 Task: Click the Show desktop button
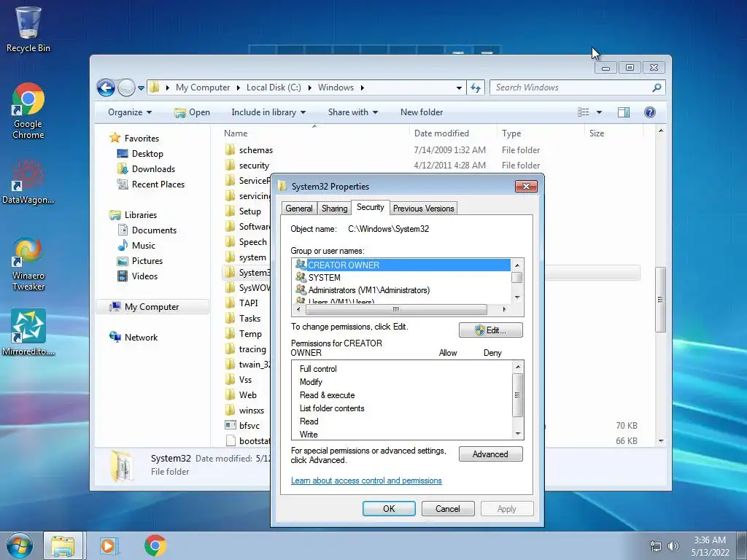point(742,546)
